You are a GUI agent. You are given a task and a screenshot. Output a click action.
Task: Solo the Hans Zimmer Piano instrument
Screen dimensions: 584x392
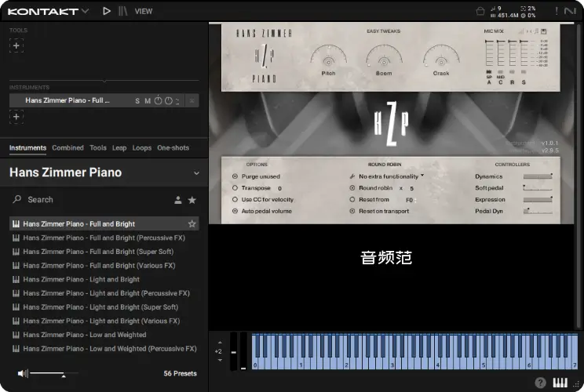137,100
